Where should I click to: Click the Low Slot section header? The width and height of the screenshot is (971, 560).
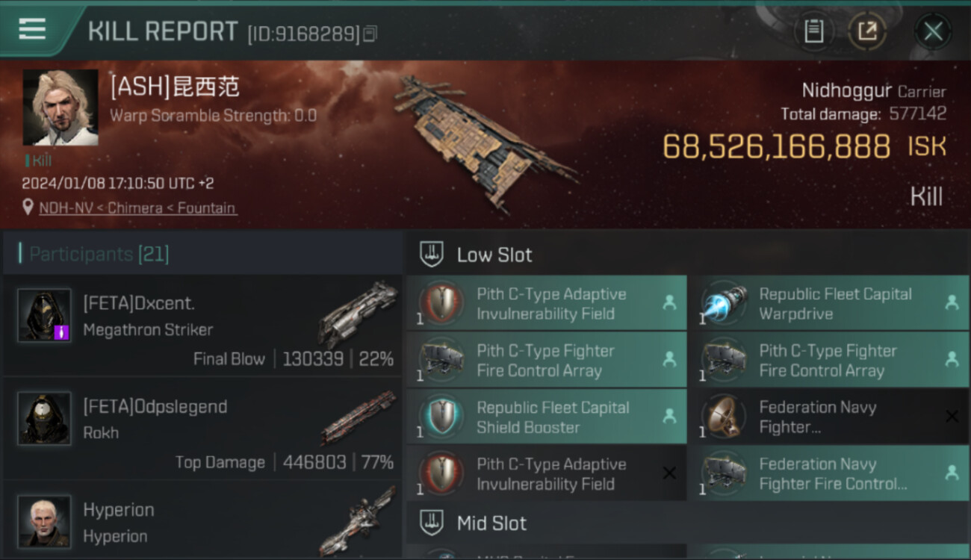point(687,255)
